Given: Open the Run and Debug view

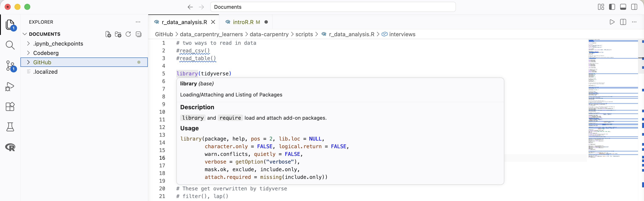Looking at the screenshot, I should (10, 86).
